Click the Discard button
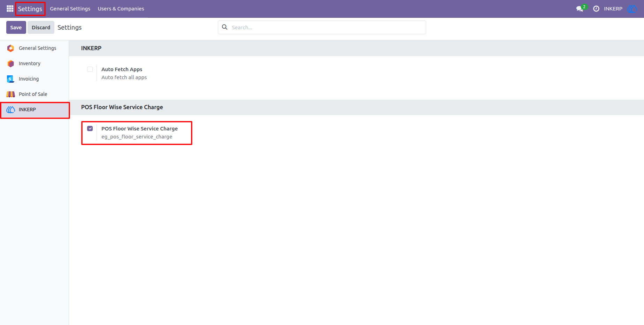This screenshot has width=644, height=325. click(41, 27)
